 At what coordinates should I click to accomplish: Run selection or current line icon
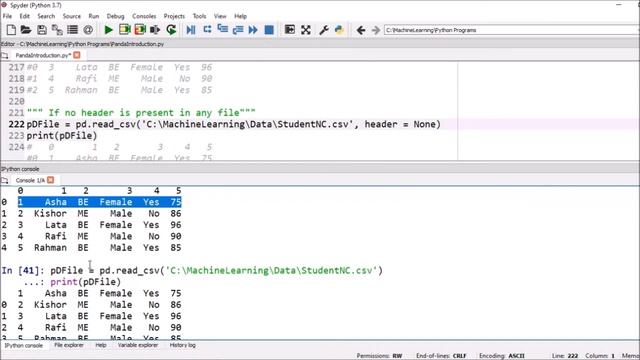(x=155, y=30)
